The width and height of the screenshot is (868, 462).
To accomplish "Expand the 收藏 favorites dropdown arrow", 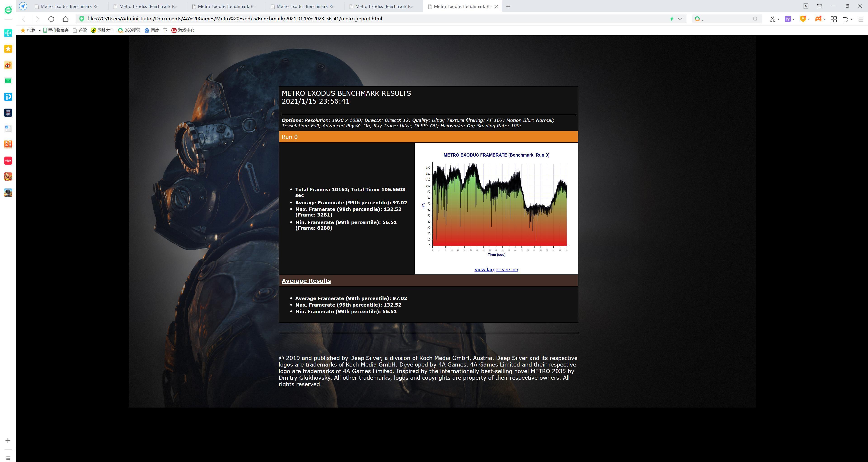I will pyautogui.click(x=39, y=30).
